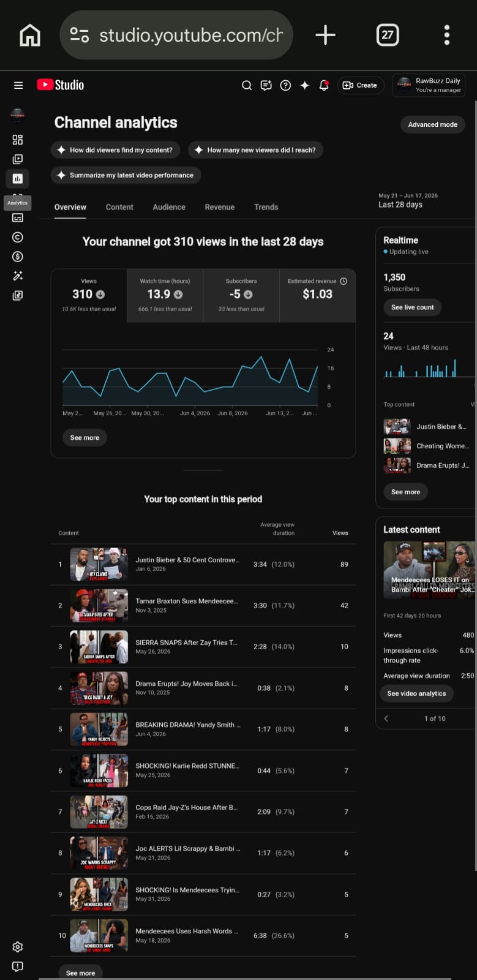
Task: Click the channel avatar in the sidebar
Action: point(17,115)
